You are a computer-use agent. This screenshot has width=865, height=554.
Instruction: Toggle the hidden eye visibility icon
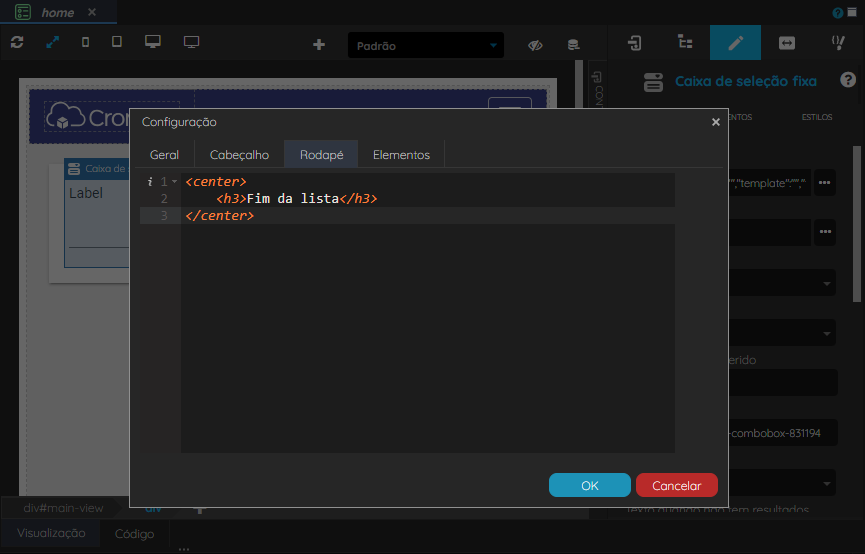click(535, 45)
